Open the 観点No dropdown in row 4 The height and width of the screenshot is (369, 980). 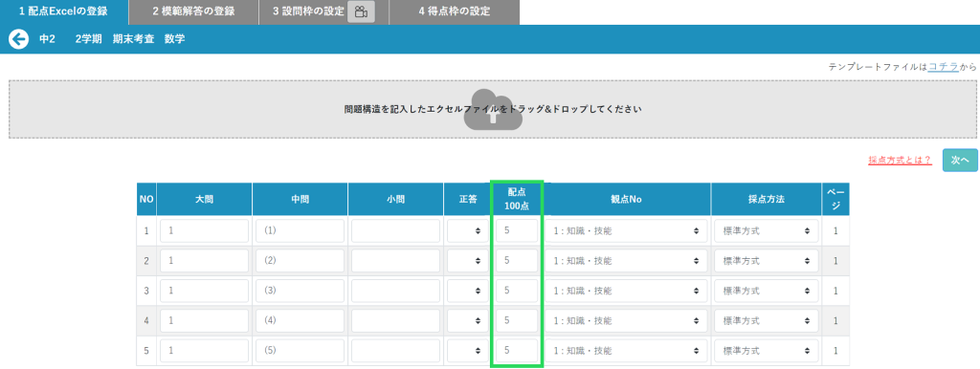pos(627,321)
